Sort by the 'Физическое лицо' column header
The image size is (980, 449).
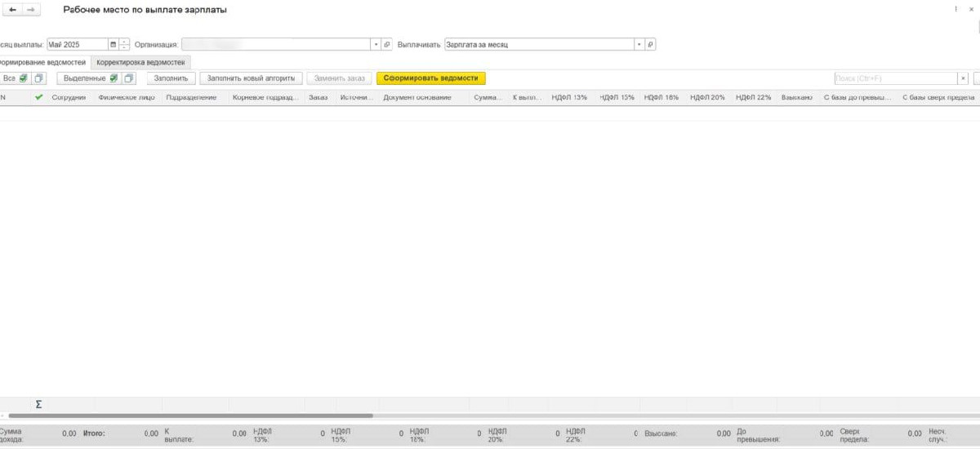(127, 97)
